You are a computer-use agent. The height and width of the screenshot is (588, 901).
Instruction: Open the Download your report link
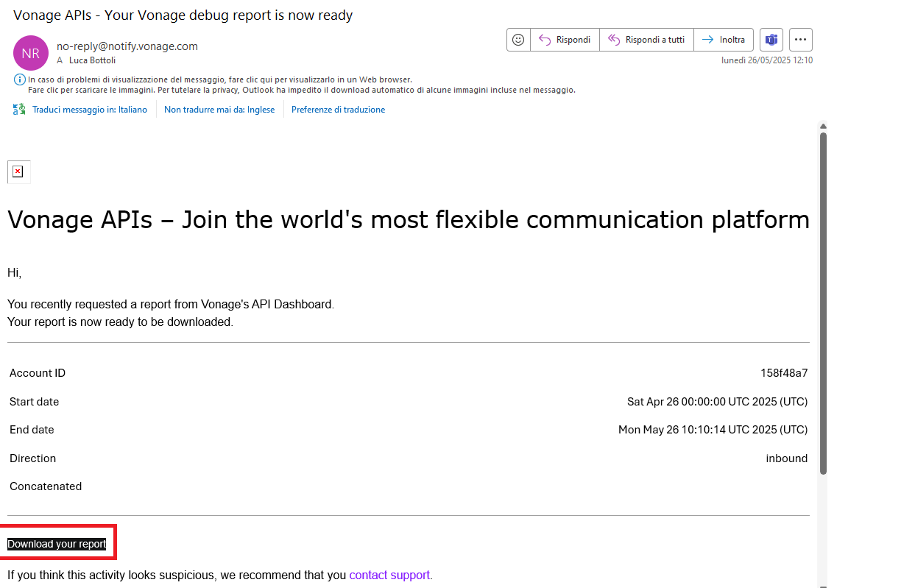(57, 544)
